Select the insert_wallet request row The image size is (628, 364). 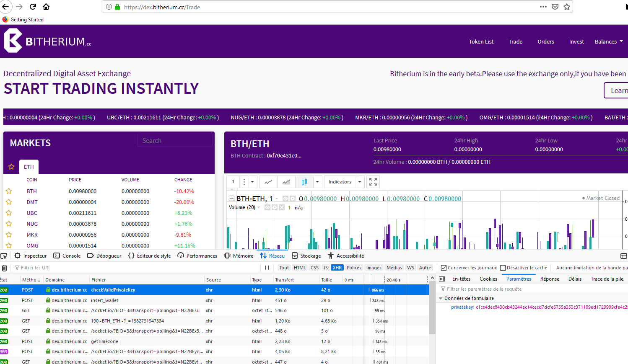coord(214,300)
